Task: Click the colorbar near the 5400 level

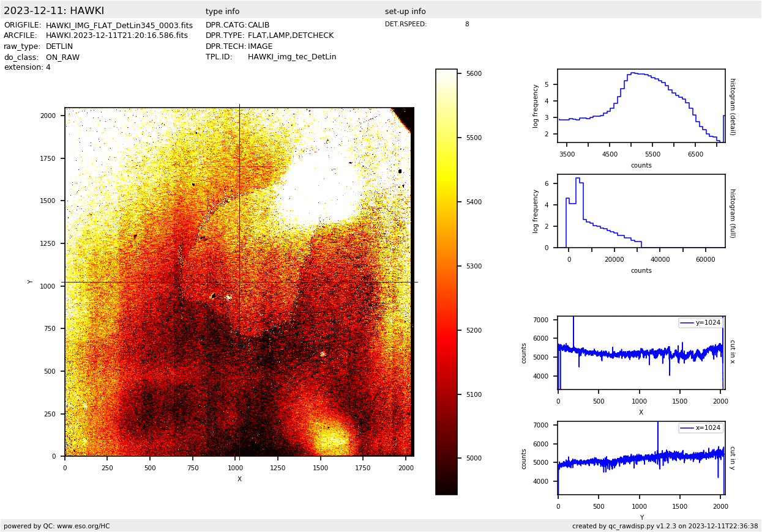Action: pyautogui.click(x=446, y=202)
